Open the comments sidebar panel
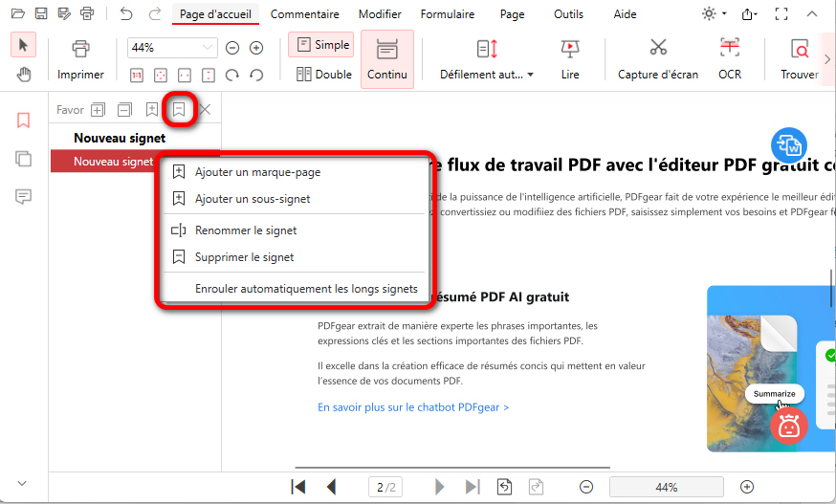836x504 pixels. [x=23, y=197]
